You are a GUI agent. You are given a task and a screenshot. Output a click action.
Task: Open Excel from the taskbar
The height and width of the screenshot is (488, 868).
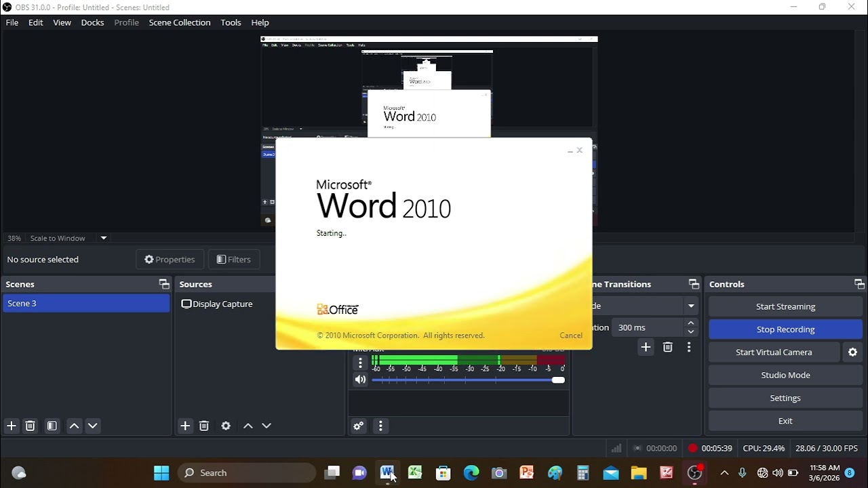point(415,473)
